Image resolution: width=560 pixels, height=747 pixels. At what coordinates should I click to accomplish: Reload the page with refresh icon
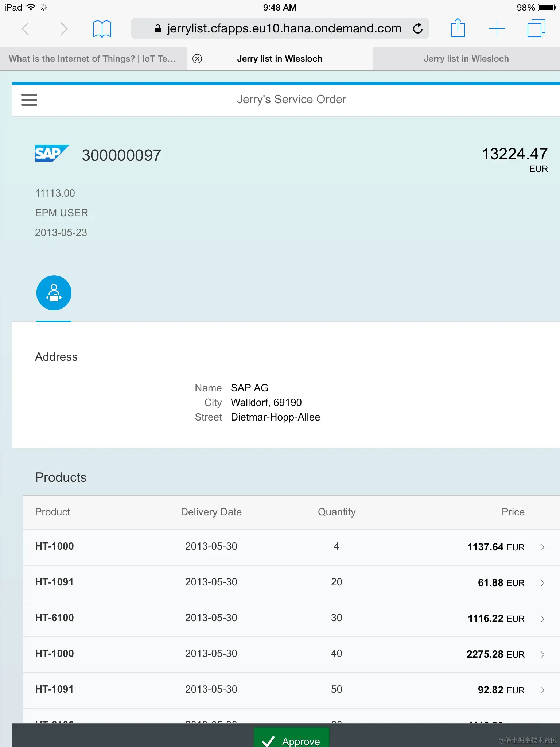tap(418, 28)
